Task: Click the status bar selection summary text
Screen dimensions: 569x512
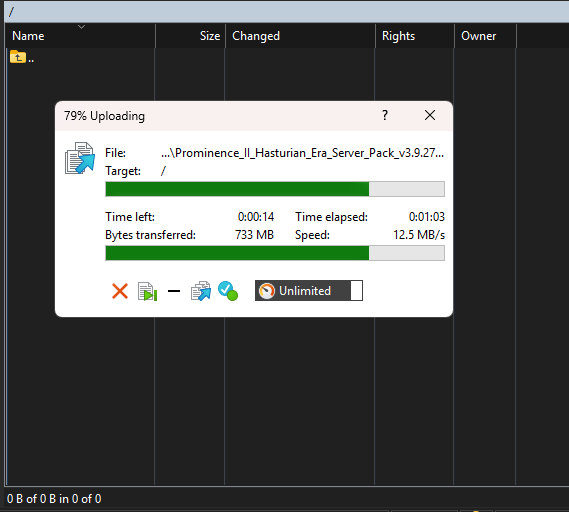Action: point(54,499)
